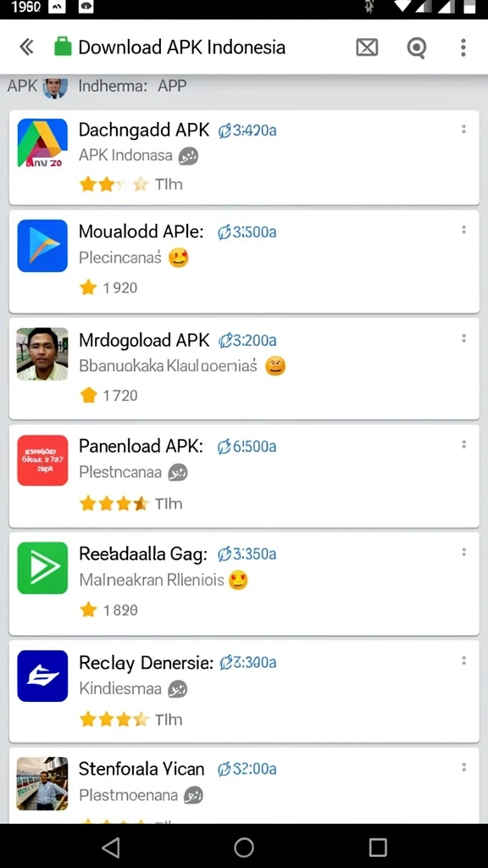488x868 pixels.
Task: Open options menu for Mrdogoload APK
Action: [x=463, y=338]
